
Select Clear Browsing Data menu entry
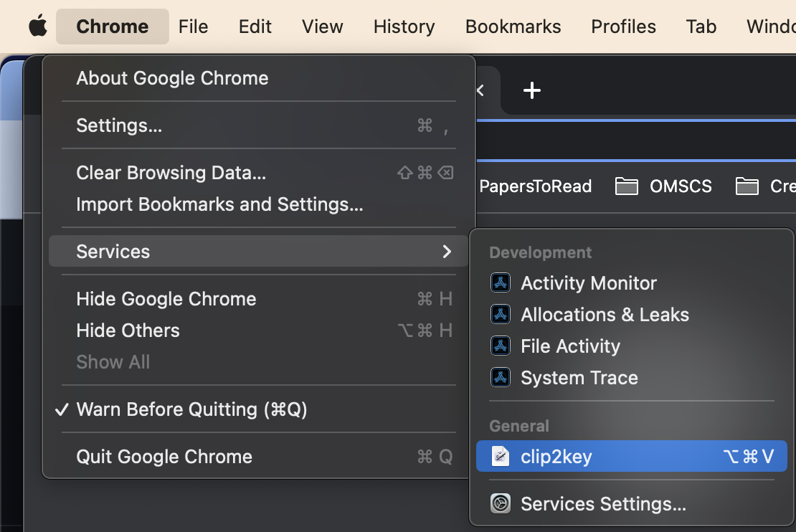click(x=171, y=173)
